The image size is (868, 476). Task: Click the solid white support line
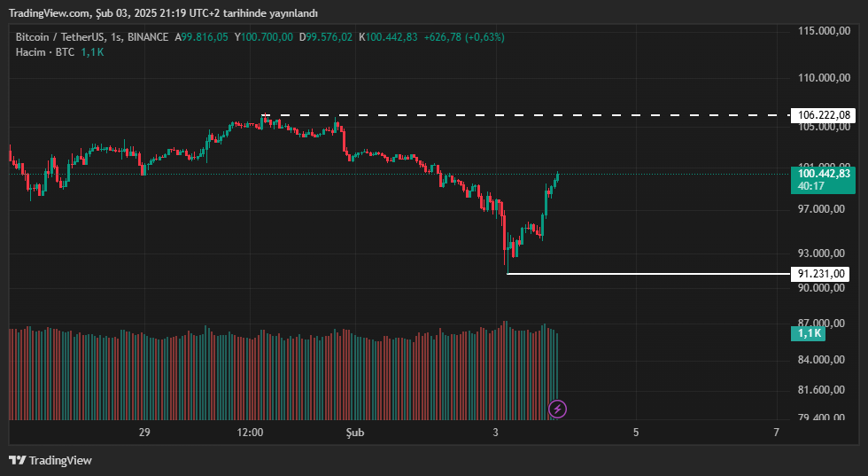pyautogui.click(x=648, y=274)
